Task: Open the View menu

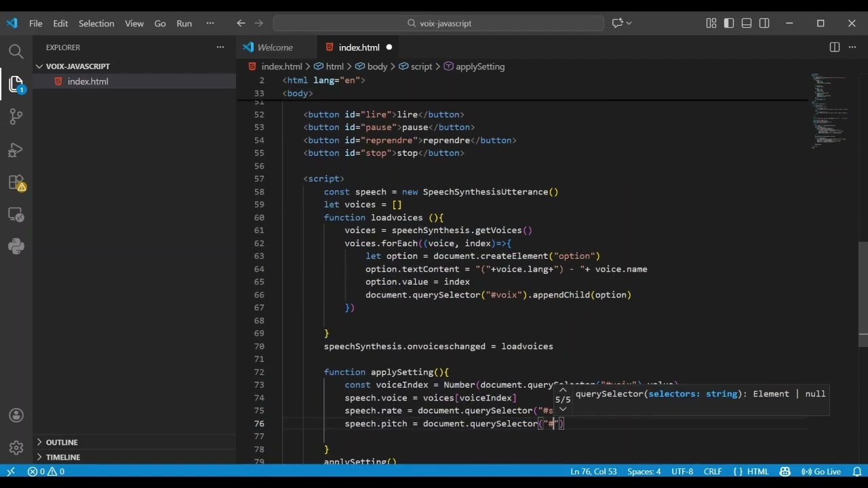Action: 134,23
